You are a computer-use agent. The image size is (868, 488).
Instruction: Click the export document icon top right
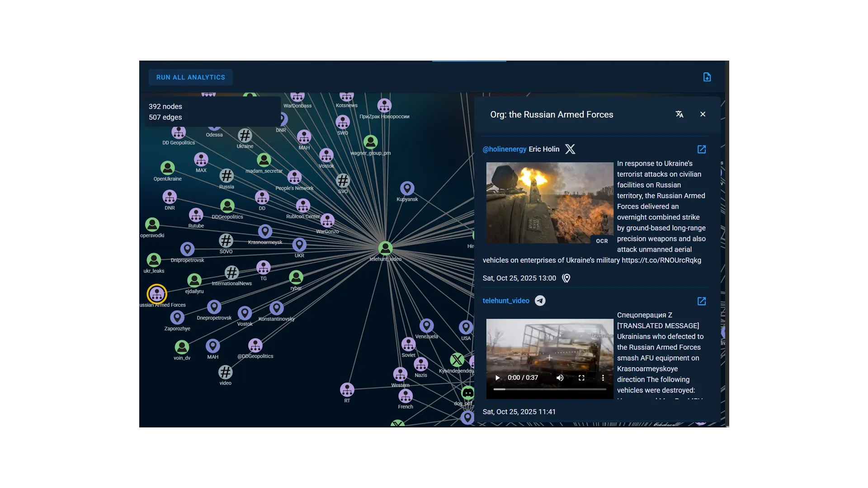click(707, 77)
